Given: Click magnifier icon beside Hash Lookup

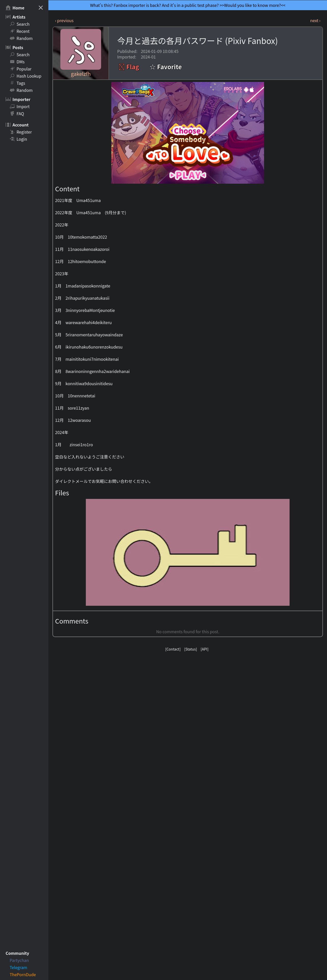Looking at the screenshot, I should pyautogui.click(x=12, y=76).
